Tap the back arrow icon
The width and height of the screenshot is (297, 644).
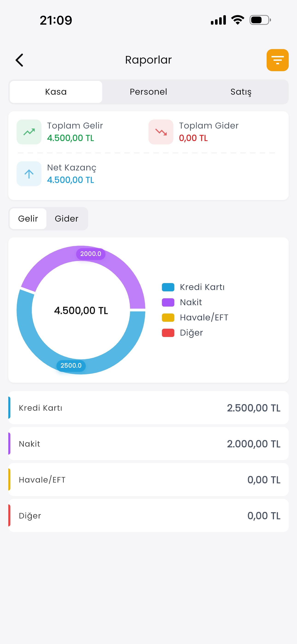[x=20, y=60]
